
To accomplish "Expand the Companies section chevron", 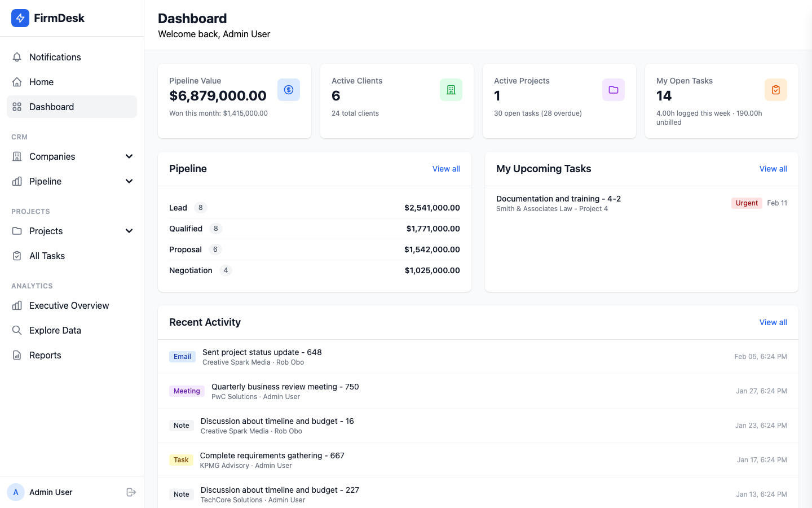I will click(x=129, y=156).
